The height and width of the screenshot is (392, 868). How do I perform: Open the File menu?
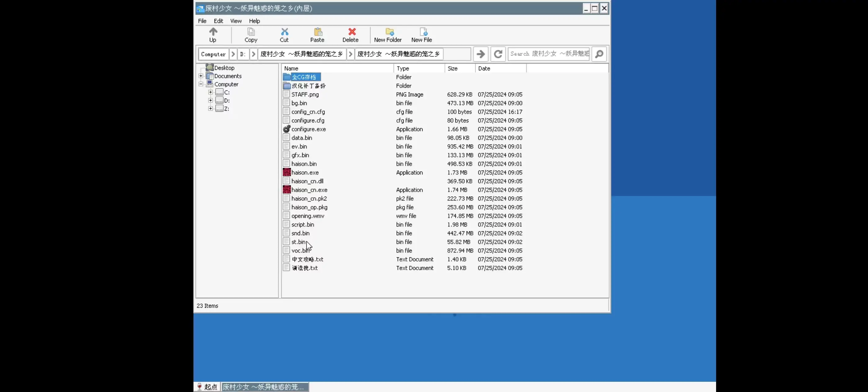click(202, 21)
